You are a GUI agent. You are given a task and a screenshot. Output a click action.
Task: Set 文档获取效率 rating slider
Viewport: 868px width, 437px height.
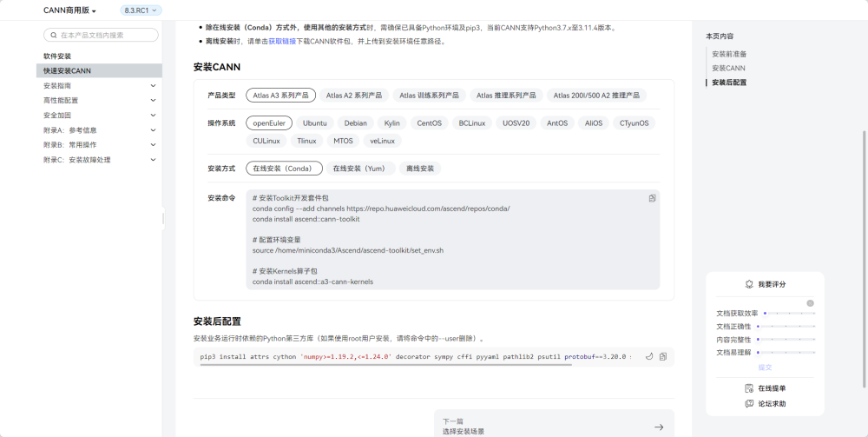tap(789, 314)
